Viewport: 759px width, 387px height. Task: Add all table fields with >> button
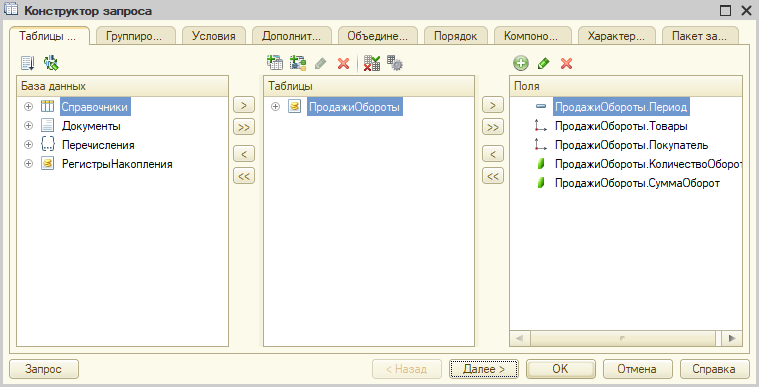(493, 127)
